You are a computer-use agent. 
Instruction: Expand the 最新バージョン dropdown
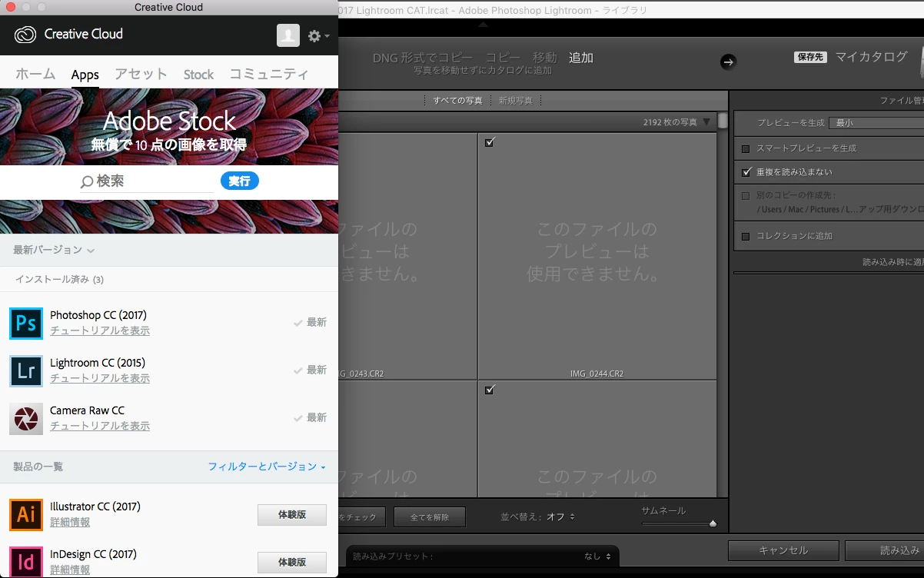click(x=54, y=250)
